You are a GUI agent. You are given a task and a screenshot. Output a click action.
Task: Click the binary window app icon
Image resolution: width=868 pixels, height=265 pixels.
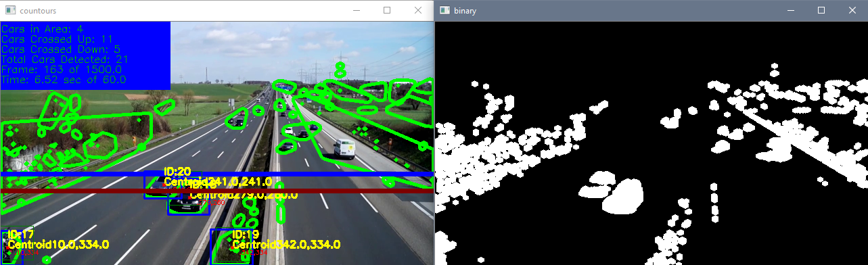point(444,11)
